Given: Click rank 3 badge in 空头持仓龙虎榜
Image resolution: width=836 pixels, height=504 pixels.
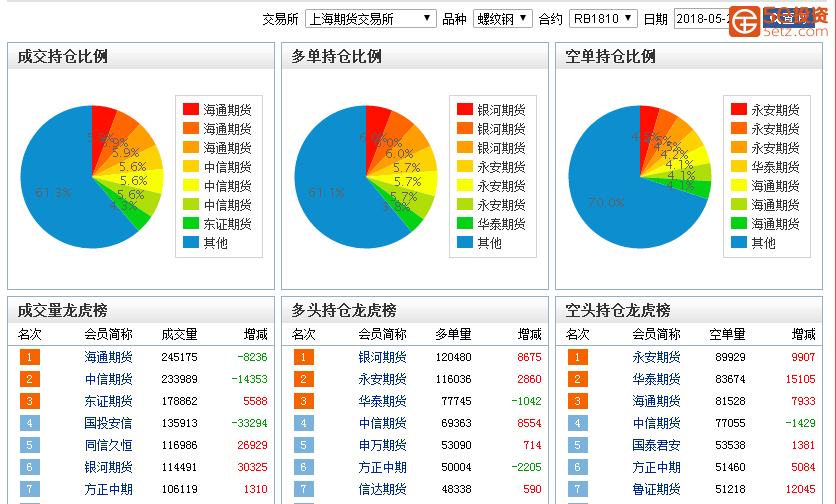Looking at the screenshot, I should click(578, 401).
